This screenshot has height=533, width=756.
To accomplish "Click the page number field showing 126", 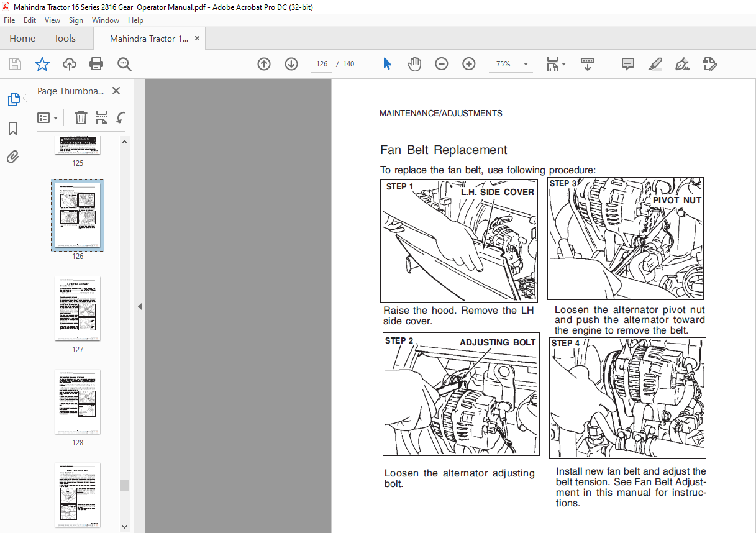I will [322, 64].
